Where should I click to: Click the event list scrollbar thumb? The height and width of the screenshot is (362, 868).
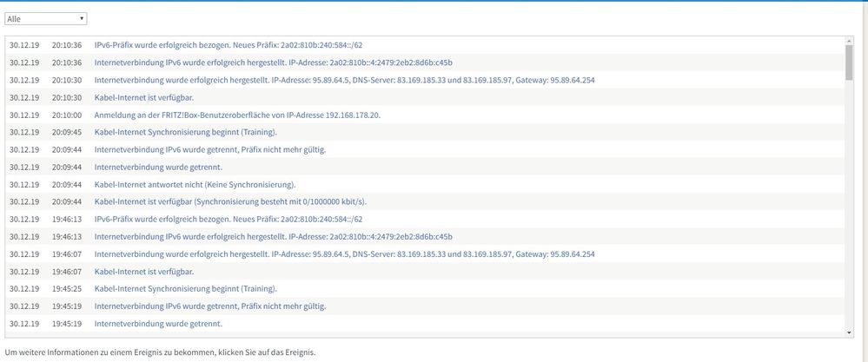click(x=849, y=63)
